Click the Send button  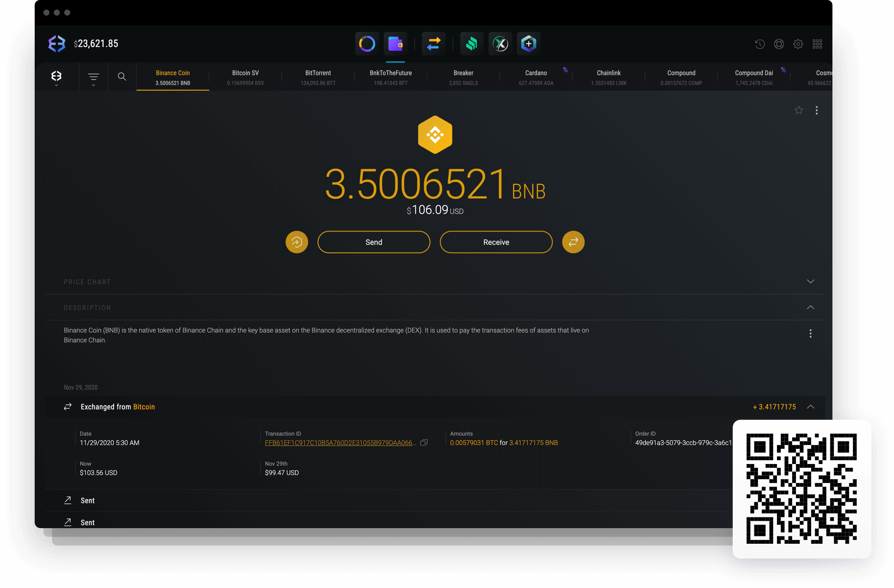tap(374, 242)
